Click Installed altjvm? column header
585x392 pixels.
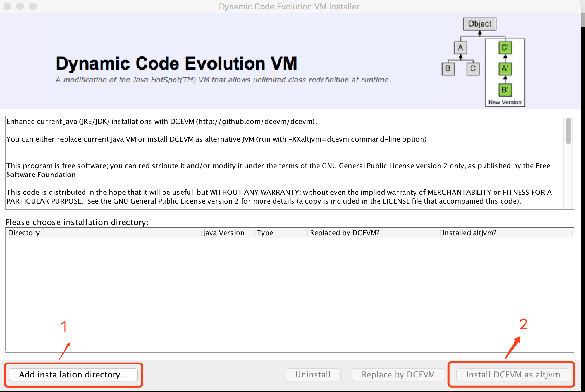pos(507,233)
